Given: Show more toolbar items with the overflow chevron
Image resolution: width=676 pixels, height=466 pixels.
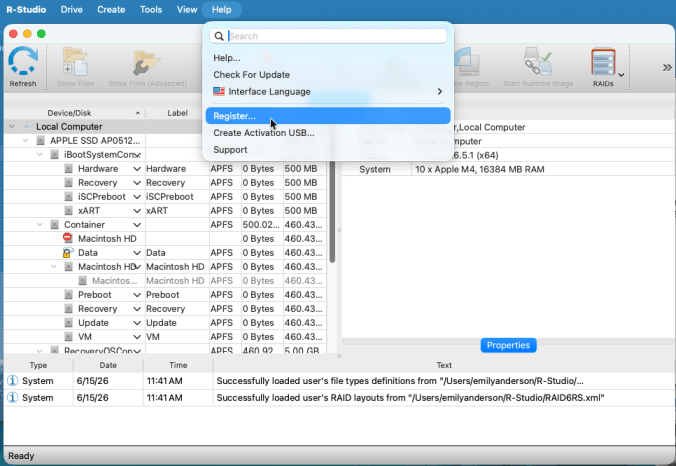Looking at the screenshot, I should [x=667, y=67].
